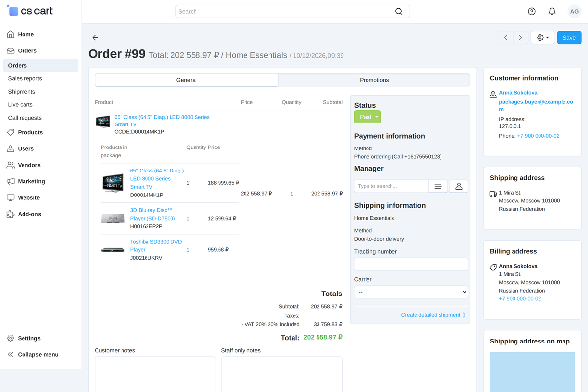
Task: Click the customer person icon
Action: (x=493, y=94)
